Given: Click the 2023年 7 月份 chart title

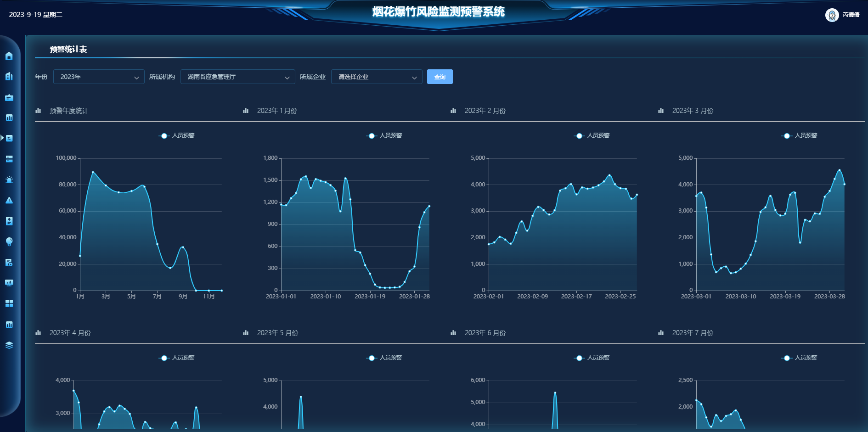Looking at the screenshot, I should [x=693, y=333].
